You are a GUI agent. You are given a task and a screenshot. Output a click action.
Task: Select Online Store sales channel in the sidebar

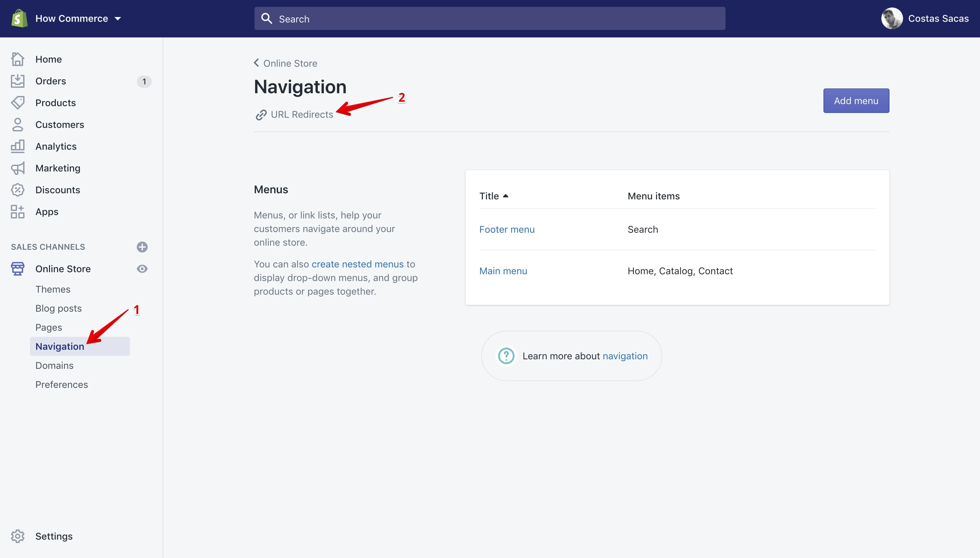[x=63, y=269]
